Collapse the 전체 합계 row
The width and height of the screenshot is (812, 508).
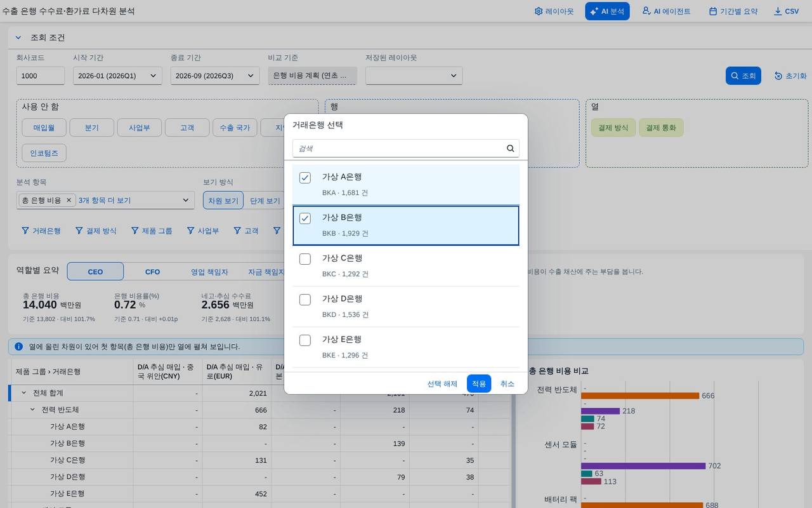coord(24,393)
